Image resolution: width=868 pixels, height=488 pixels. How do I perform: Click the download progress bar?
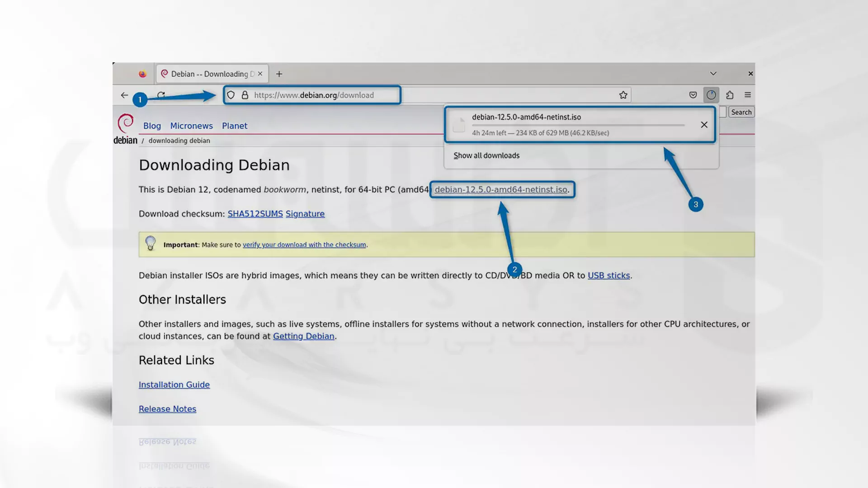click(578, 125)
